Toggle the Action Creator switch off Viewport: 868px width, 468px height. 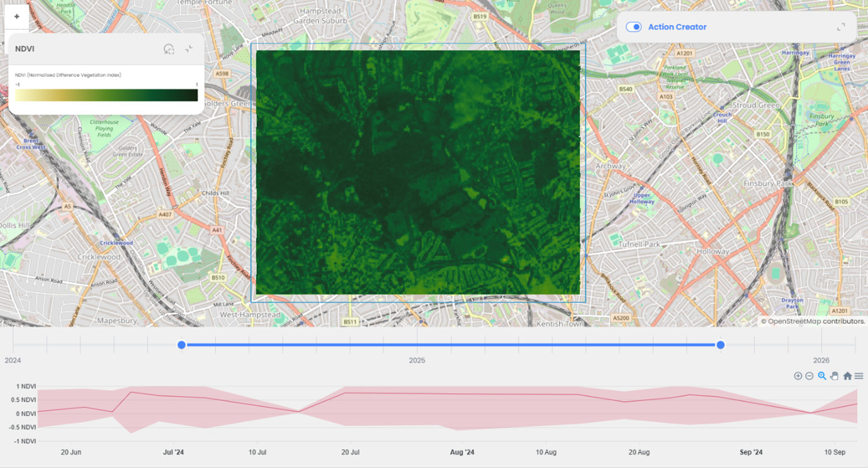click(x=633, y=27)
